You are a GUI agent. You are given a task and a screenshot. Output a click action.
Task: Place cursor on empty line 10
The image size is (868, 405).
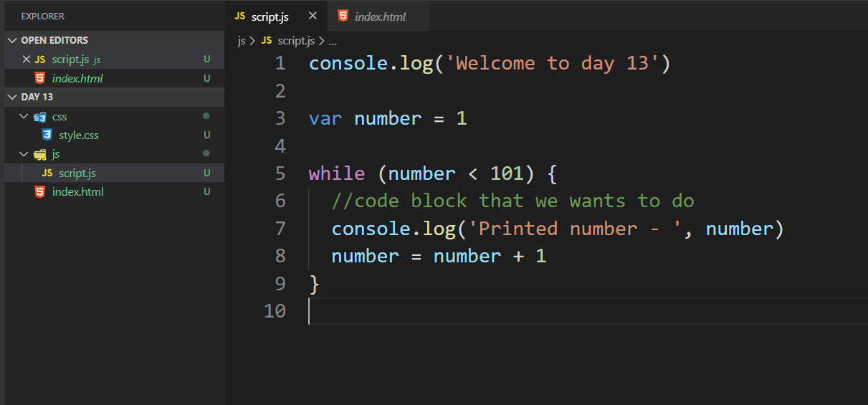588,311
